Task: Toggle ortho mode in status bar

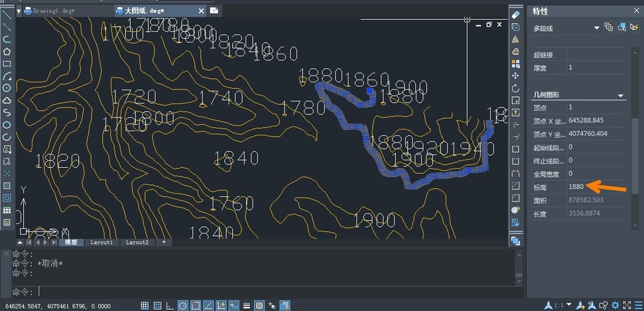Action: click(170, 305)
